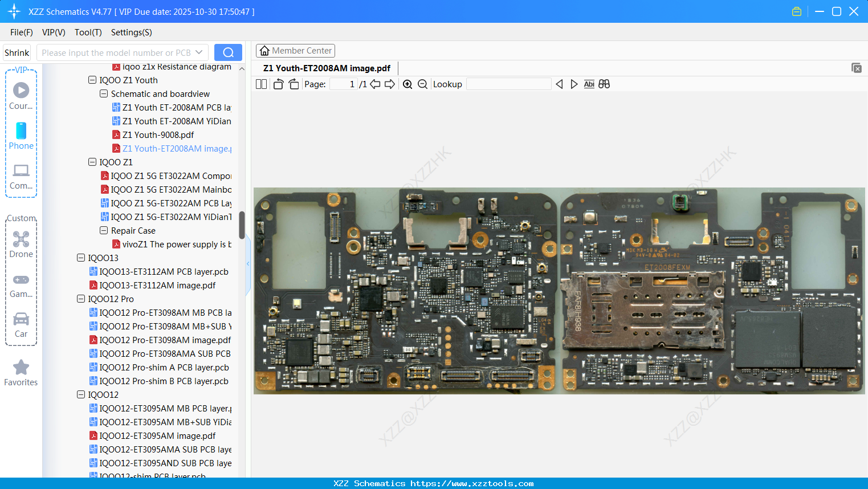This screenshot has height=489, width=868.
Task: Click the zoom out magnifier icon
Action: tap(422, 84)
